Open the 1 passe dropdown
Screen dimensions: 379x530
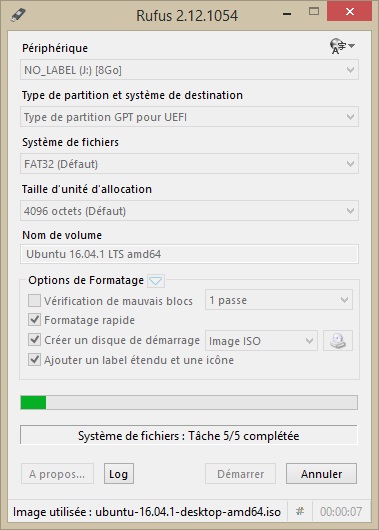click(279, 300)
